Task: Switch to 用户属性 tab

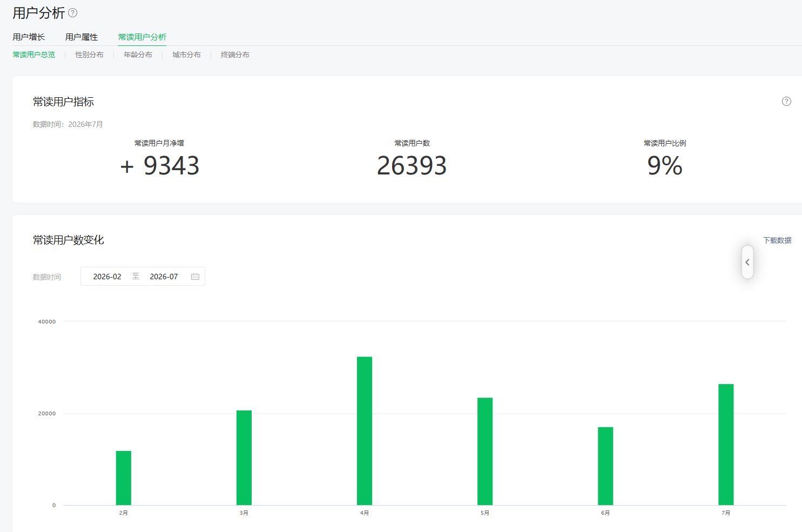Action: (x=82, y=37)
